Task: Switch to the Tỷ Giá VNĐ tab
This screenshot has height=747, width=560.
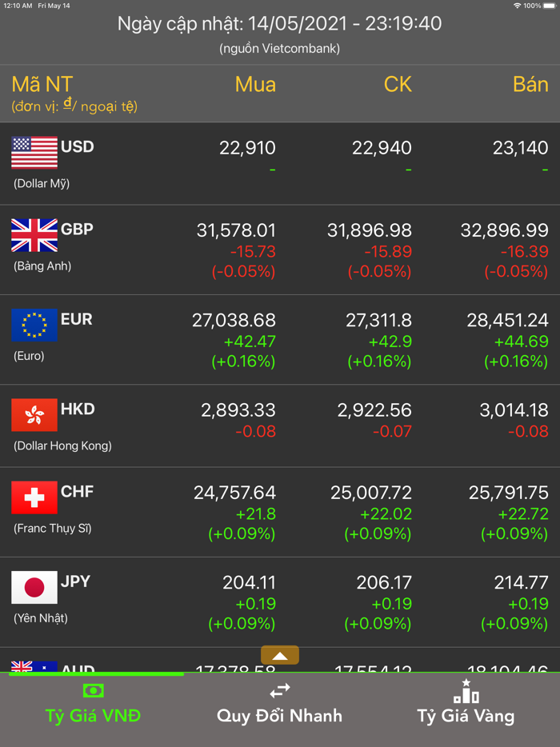Action: click(94, 704)
